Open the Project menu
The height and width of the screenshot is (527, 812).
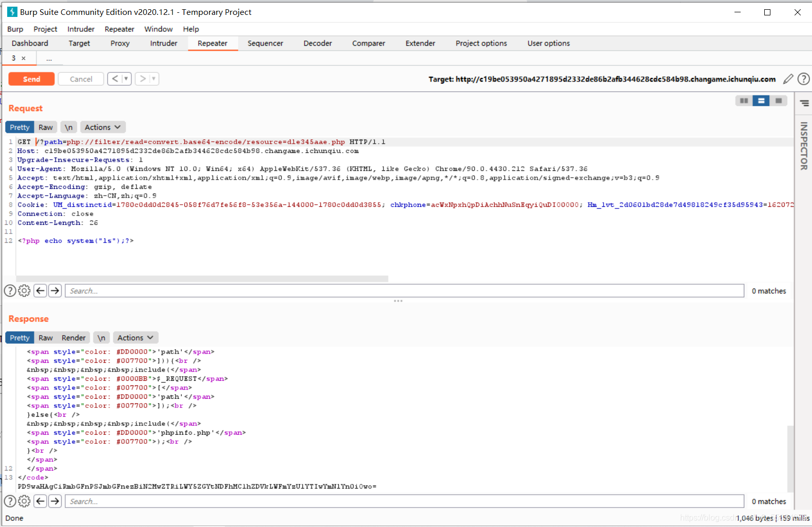click(45, 29)
